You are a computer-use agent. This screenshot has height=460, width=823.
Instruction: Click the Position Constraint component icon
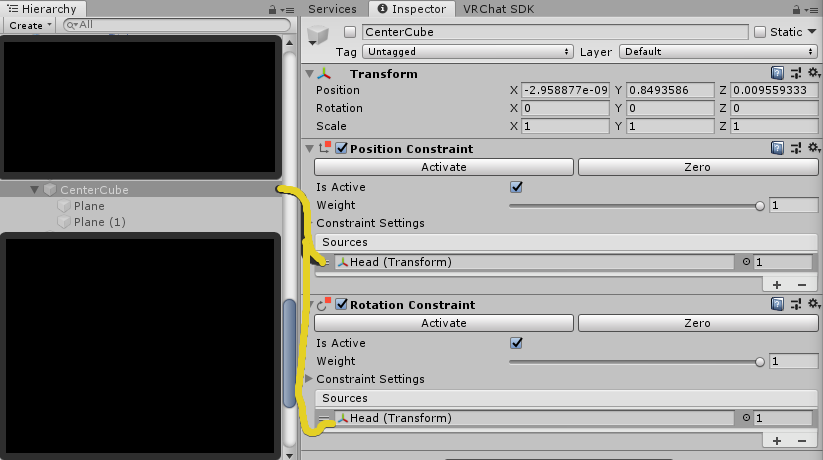coord(325,148)
